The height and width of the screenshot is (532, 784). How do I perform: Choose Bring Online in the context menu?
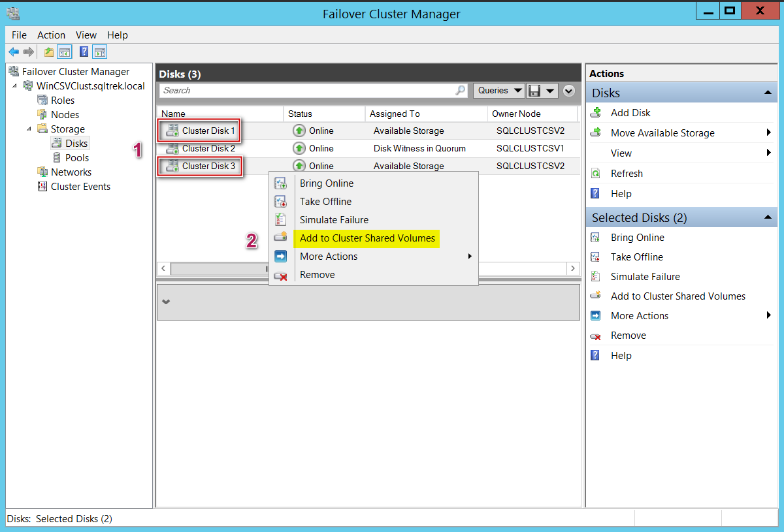327,183
